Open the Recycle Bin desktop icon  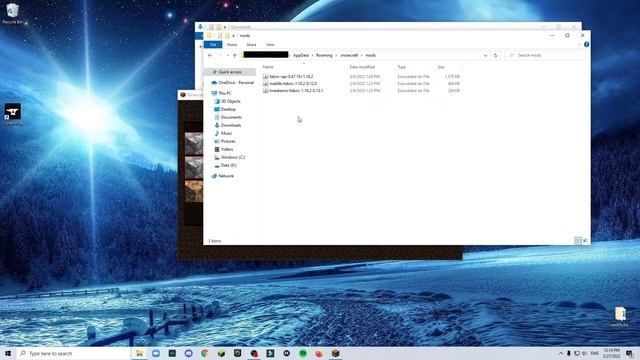13,13
